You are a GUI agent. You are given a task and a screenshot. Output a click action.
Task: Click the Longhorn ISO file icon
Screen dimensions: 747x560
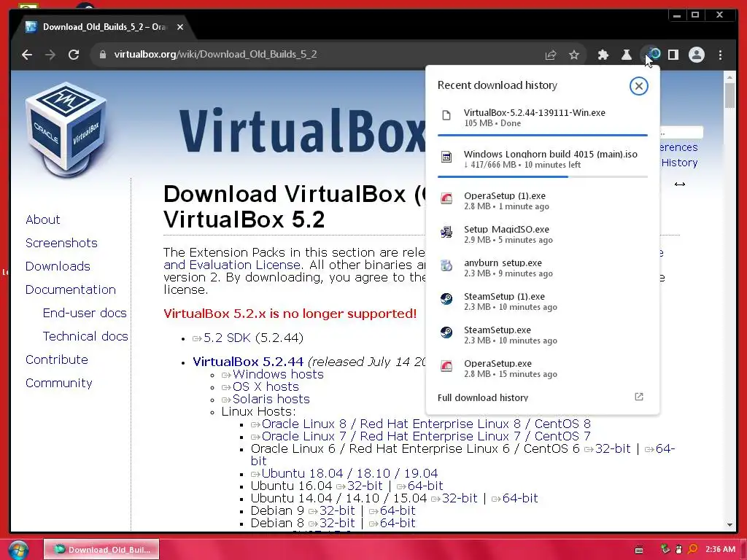coord(446,157)
